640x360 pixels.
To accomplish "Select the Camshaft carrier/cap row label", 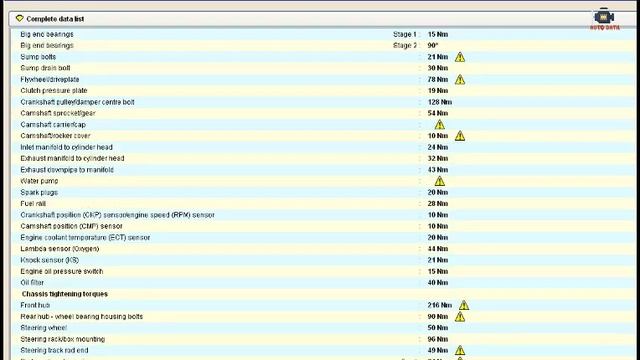I will pyautogui.click(x=53, y=124).
